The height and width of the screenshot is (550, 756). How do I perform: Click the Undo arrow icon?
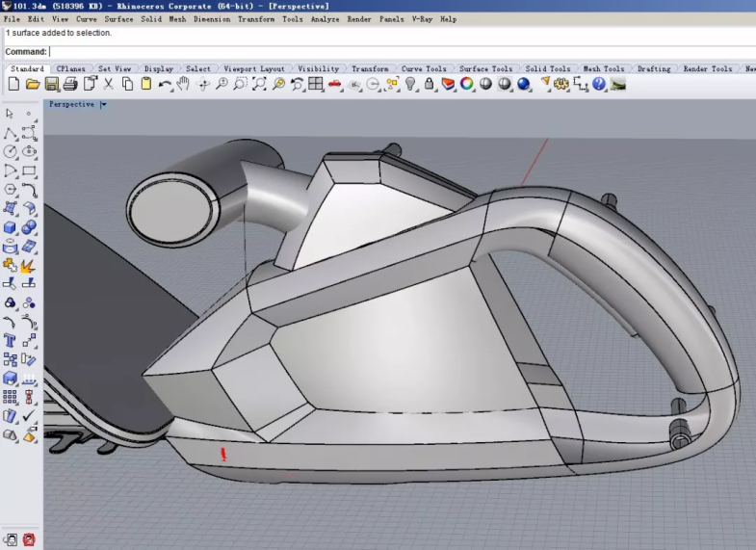click(165, 85)
